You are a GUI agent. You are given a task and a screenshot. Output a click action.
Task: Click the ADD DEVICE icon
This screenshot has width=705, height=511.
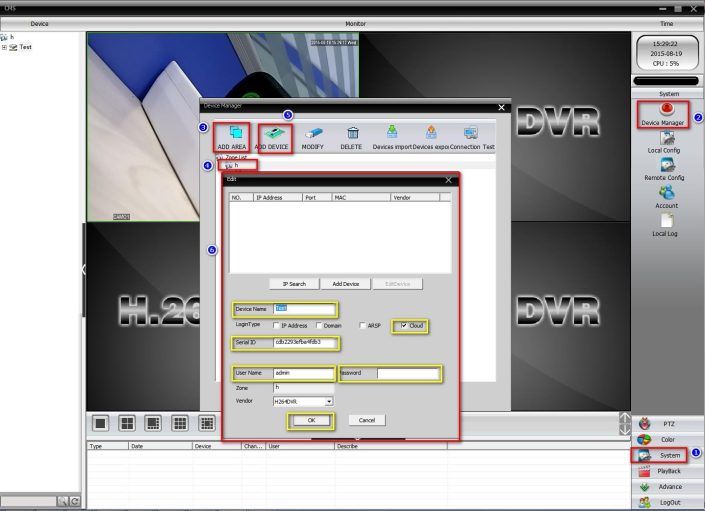[273, 132]
